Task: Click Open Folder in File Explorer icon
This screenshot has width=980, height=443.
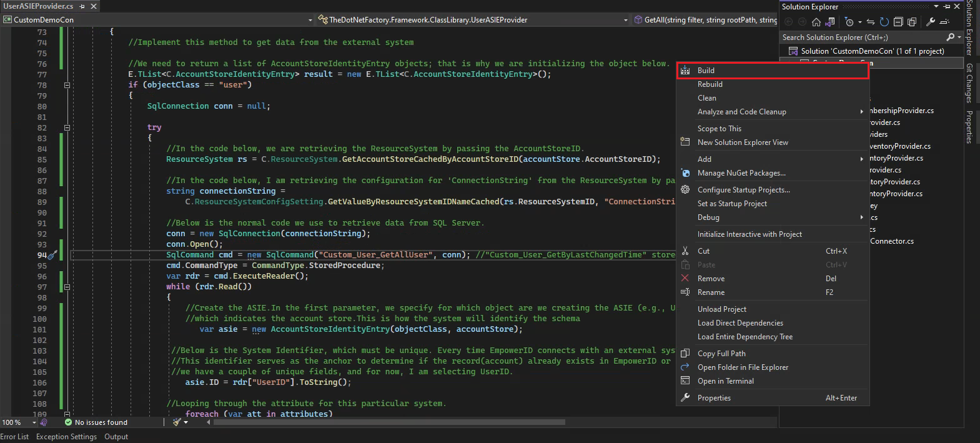Action: click(685, 367)
